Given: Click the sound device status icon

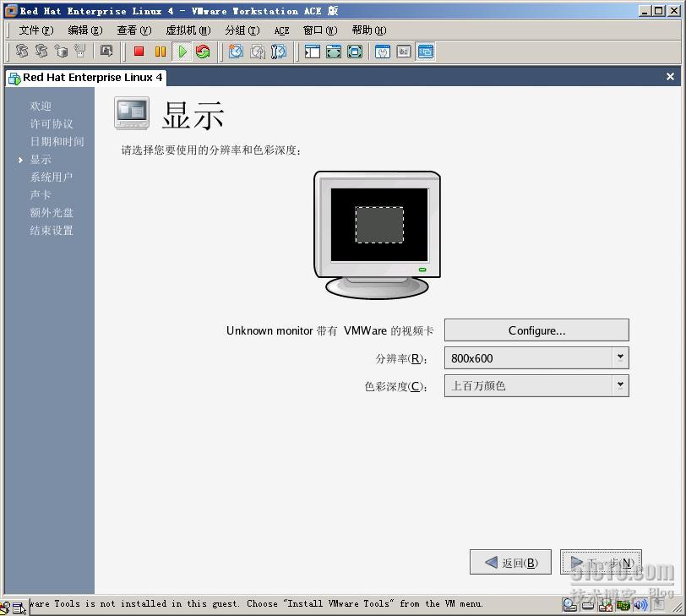Looking at the screenshot, I should [x=640, y=606].
